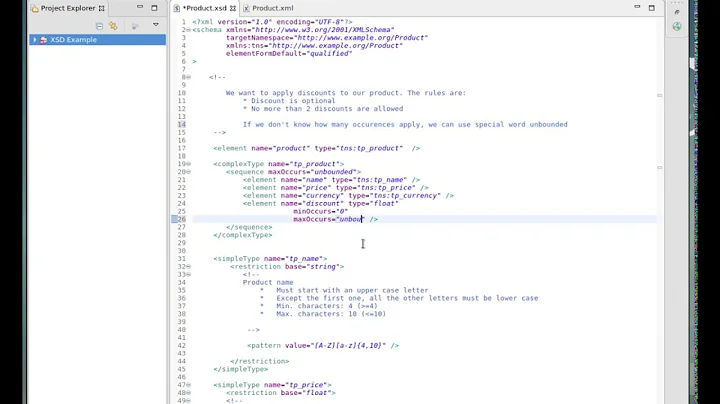Minimize the editor area
This screenshot has width=720, height=404.
point(637,7)
